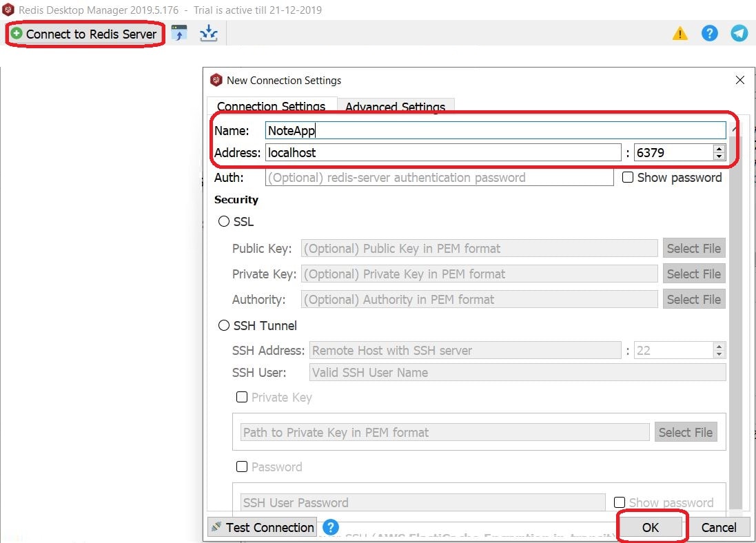756x543 pixels.
Task: Click the export connections arrow icon
Action: tap(209, 33)
